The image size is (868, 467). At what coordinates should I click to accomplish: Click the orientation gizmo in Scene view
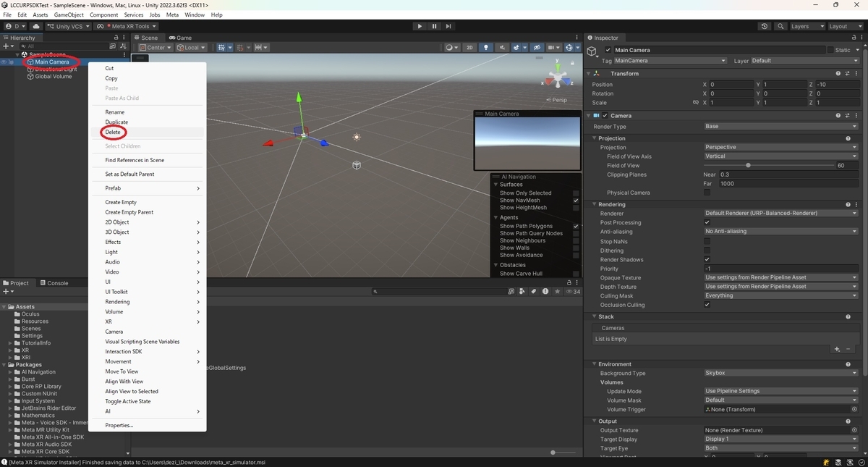pyautogui.click(x=558, y=78)
